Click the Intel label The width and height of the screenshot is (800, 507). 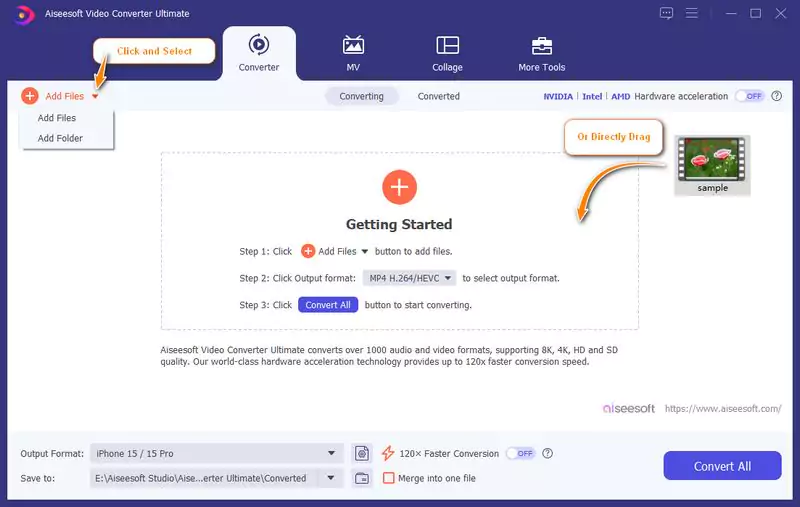[592, 96]
